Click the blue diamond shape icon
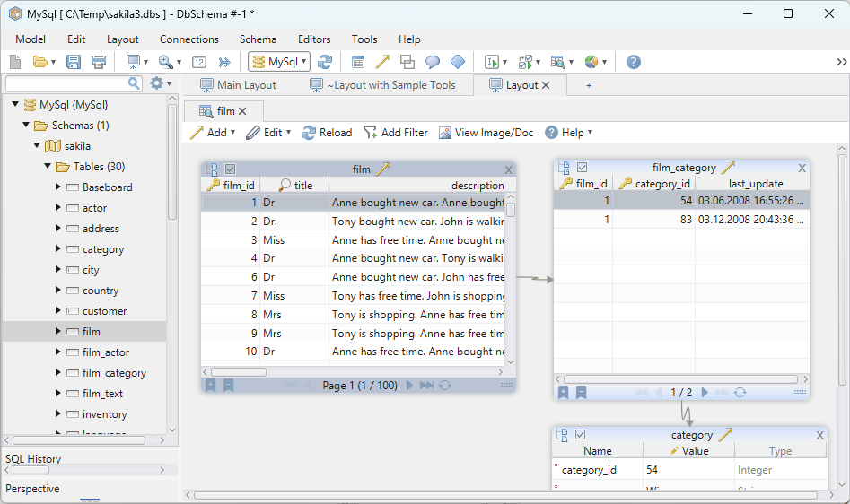This screenshot has height=504, width=850. [458, 62]
